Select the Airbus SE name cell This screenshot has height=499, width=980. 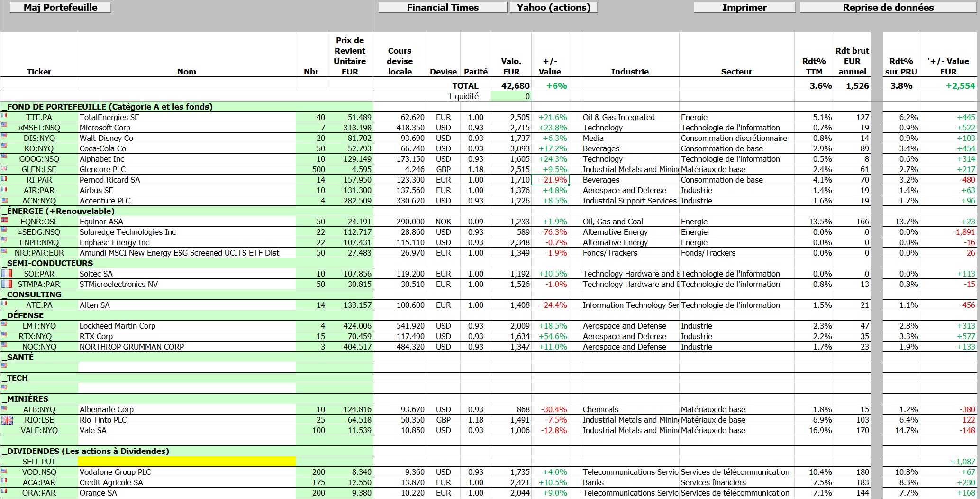point(187,190)
